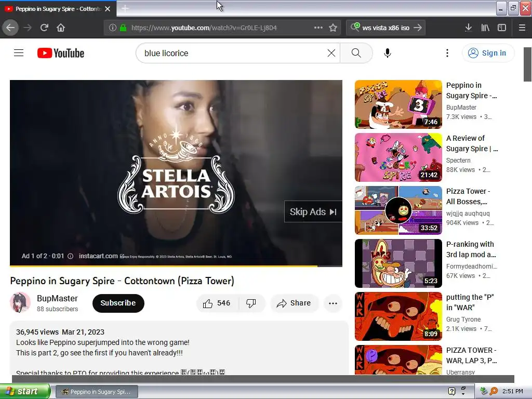
Task: Click the Spectern channel name
Action: pos(458,160)
